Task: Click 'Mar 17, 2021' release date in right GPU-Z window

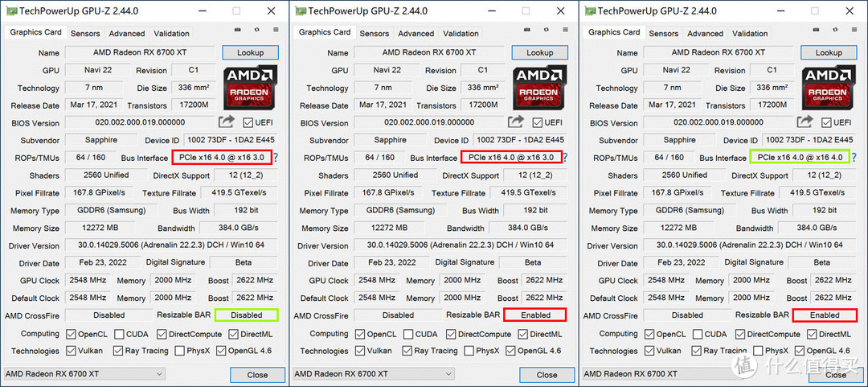Action: click(x=672, y=105)
